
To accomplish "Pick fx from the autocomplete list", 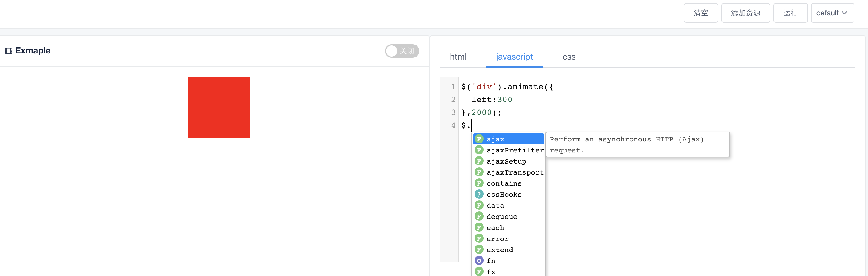I will pyautogui.click(x=509, y=271).
